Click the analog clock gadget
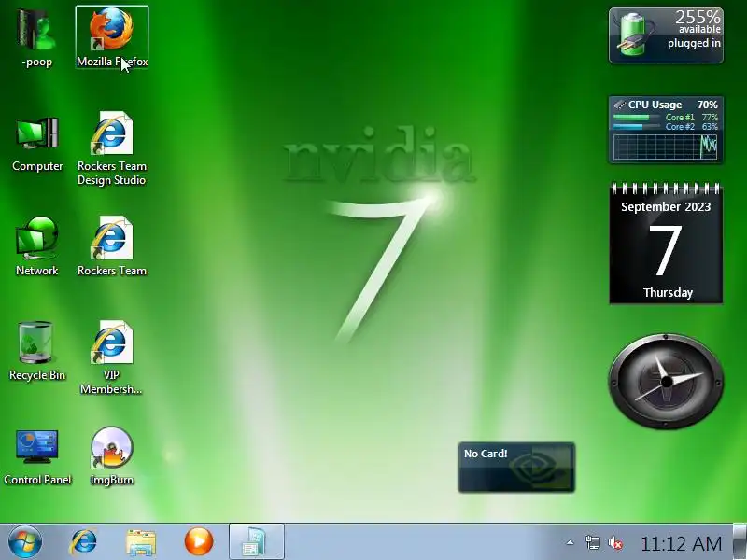This screenshot has height=560, width=747. [x=666, y=381]
